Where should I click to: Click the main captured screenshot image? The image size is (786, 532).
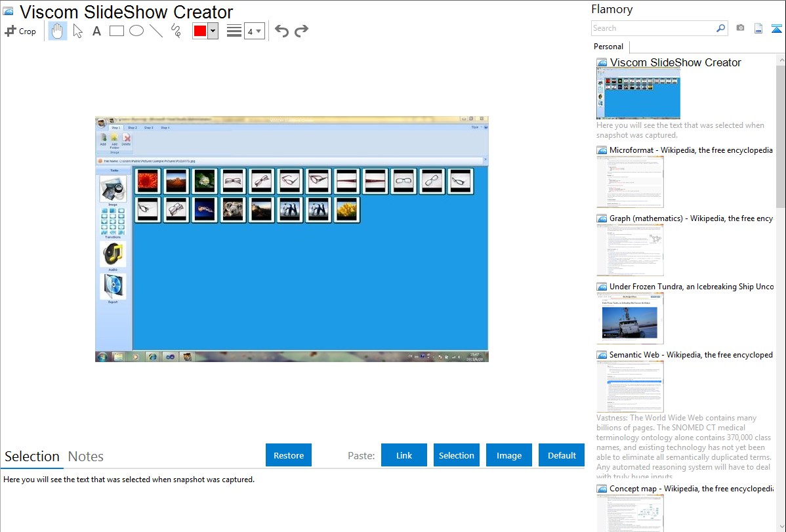292,239
